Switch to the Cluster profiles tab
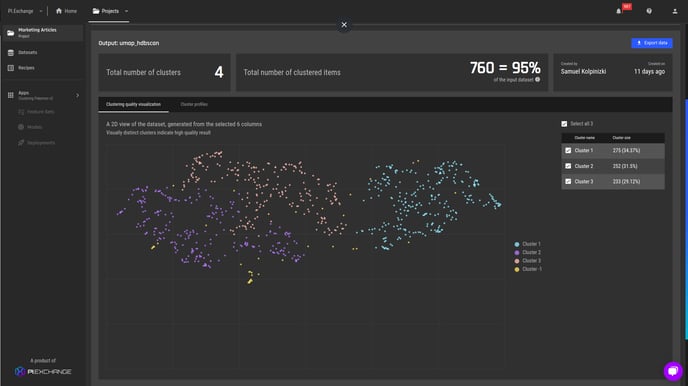The width and height of the screenshot is (688, 386). pos(194,104)
